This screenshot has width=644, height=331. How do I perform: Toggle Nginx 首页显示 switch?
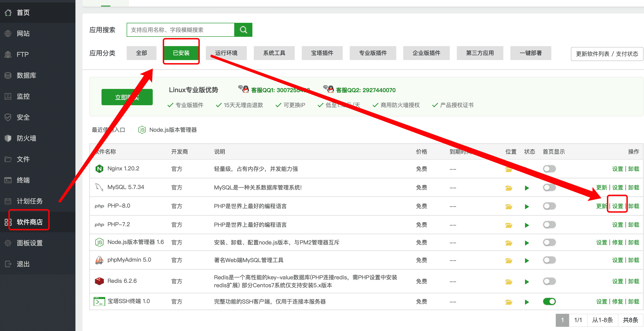coord(549,169)
